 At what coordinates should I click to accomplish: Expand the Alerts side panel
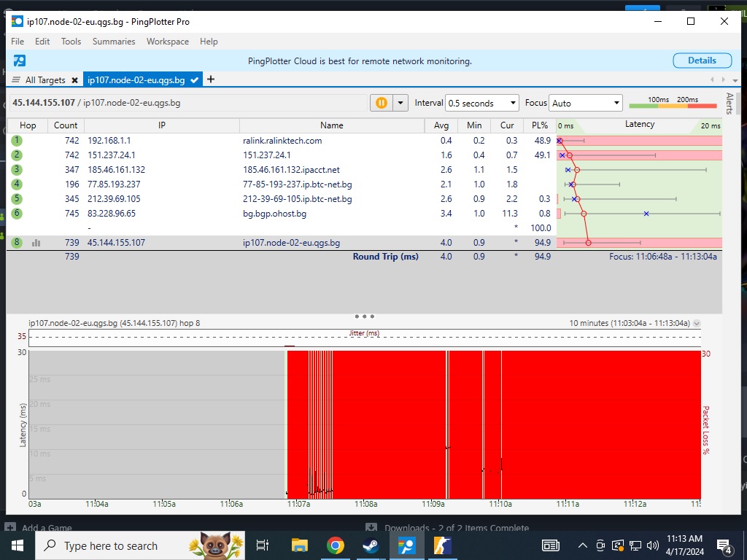tap(729, 104)
